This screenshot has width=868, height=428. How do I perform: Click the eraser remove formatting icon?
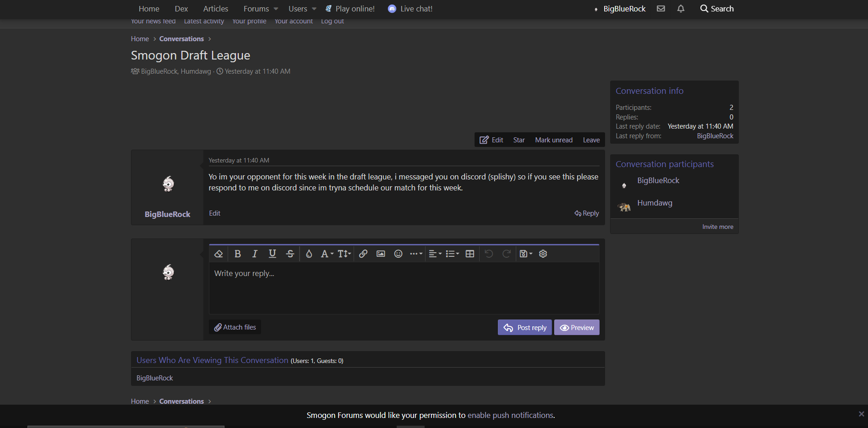click(x=218, y=254)
